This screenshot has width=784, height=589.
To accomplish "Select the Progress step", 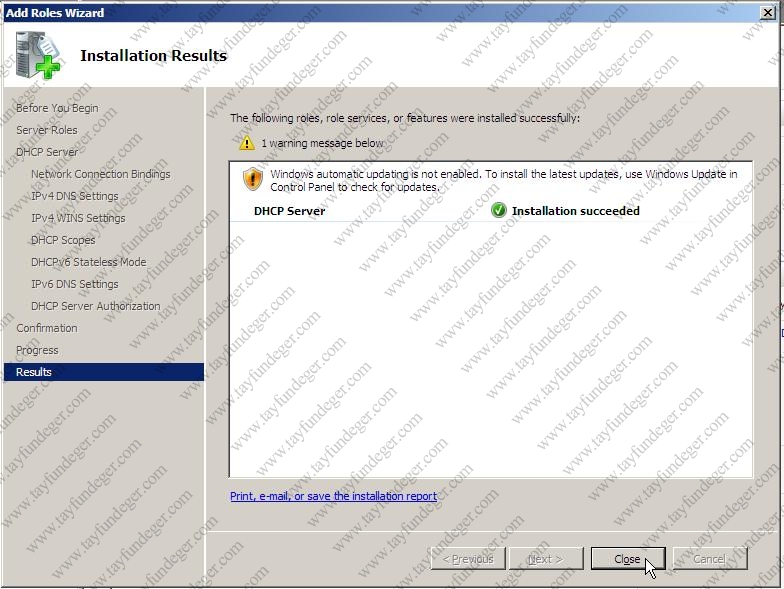I will pos(37,350).
